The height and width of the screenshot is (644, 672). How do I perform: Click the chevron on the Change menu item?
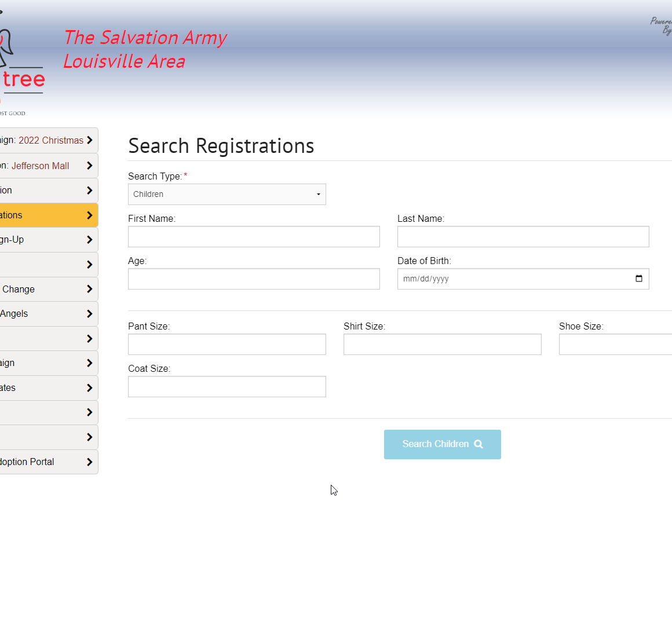coord(90,289)
